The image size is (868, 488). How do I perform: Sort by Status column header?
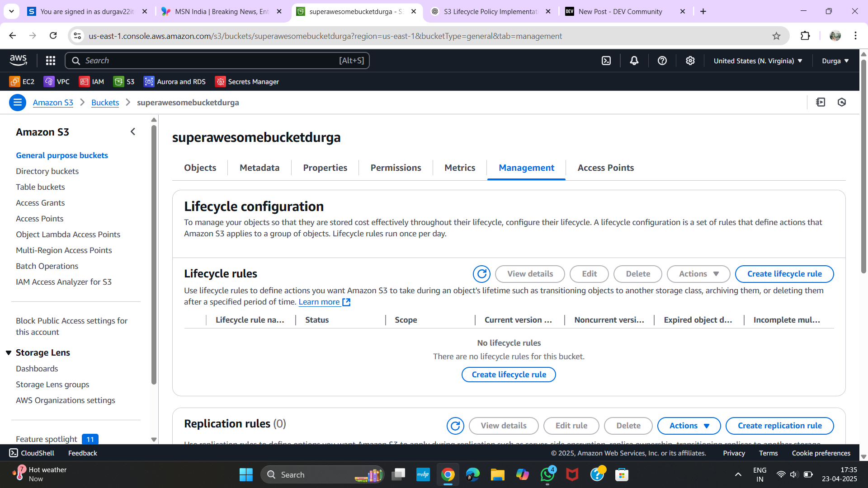point(317,320)
